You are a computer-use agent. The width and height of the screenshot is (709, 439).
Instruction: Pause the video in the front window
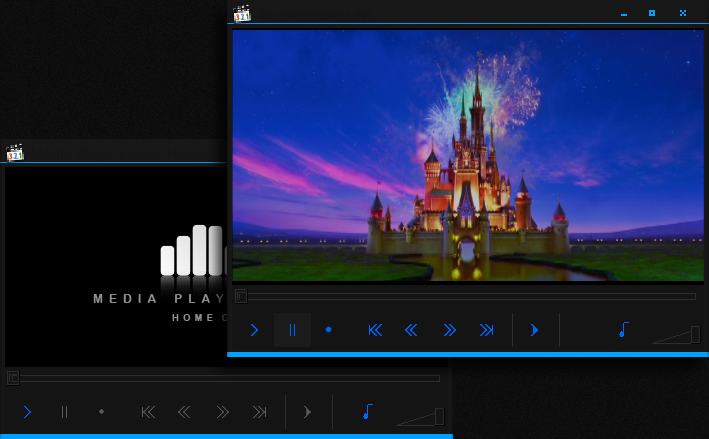[x=293, y=330]
